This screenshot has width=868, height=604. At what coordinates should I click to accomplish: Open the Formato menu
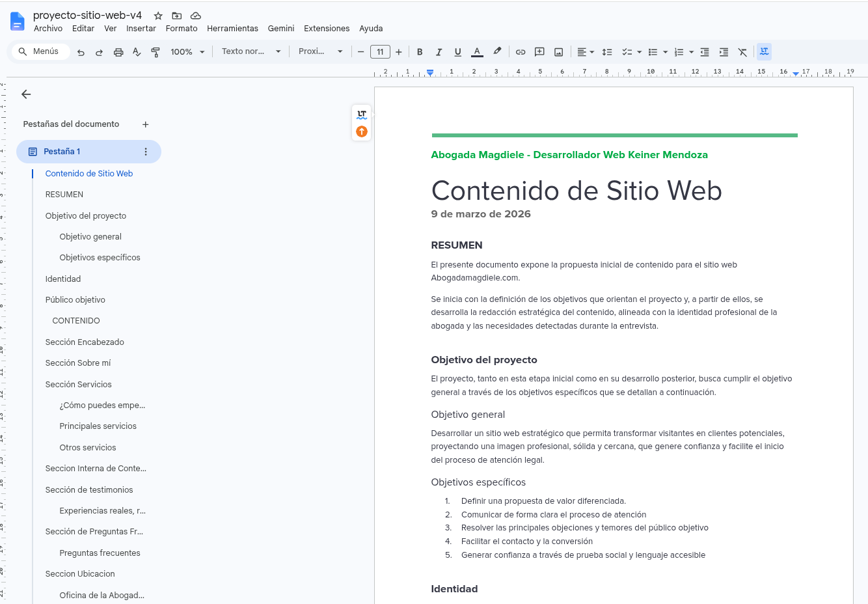(x=182, y=29)
